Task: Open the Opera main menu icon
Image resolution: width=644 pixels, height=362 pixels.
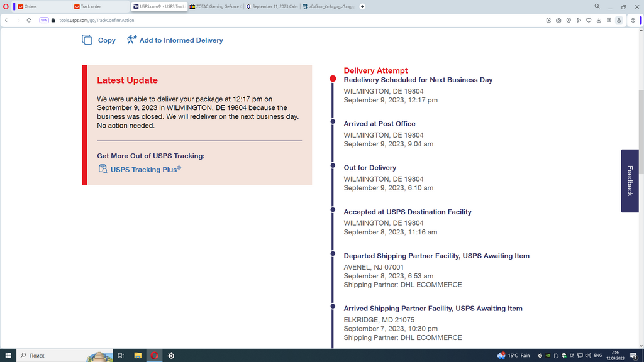Action: click(6, 6)
